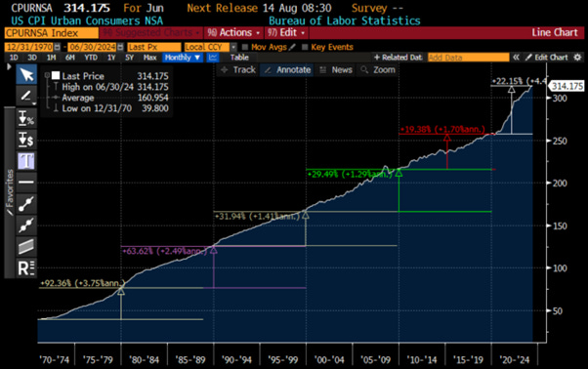
Task: Click the Track button
Action: point(238,69)
